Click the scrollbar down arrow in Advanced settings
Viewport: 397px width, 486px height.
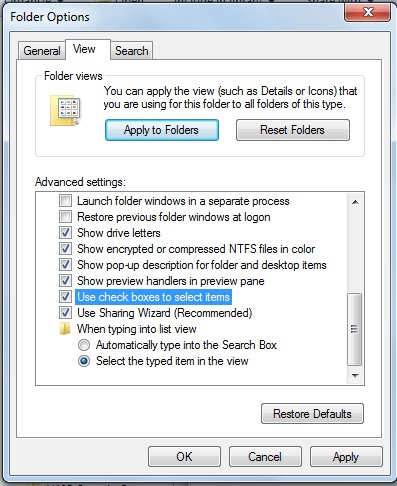(x=355, y=376)
